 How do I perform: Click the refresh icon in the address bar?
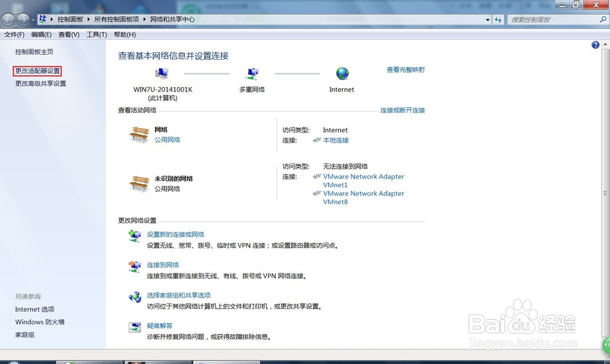click(x=498, y=19)
